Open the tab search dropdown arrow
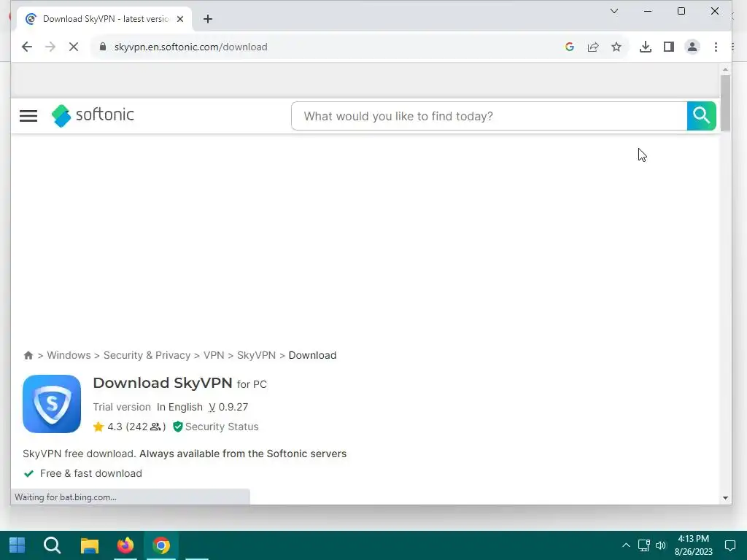Image resolution: width=747 pixels, height=560 pixels. click(614, 11)
